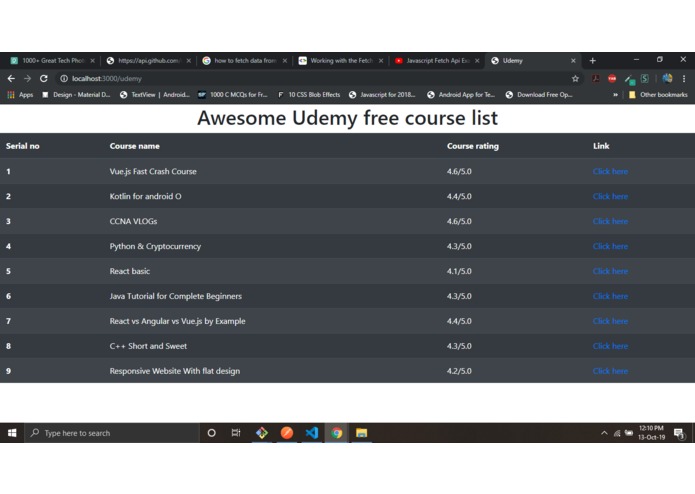Viewport: 695px width, 494px height.
Task: Open the Design - Material D... bookmark
Action: [x=76, y=95]
